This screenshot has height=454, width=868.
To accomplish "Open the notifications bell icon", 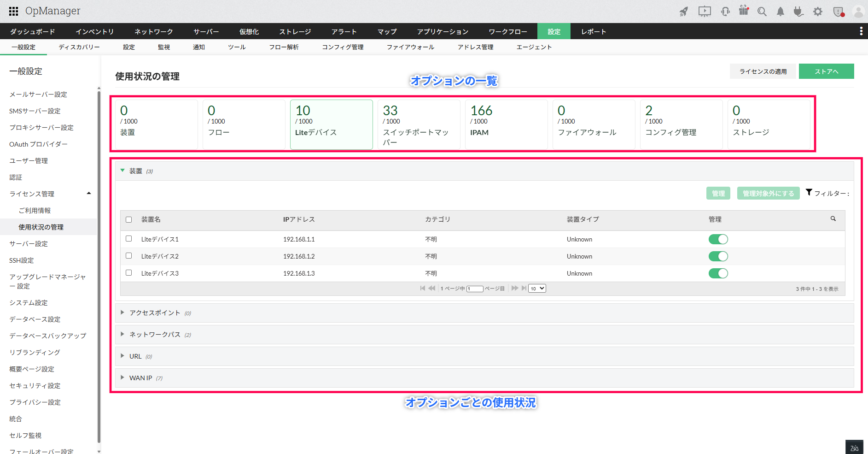I will click(781, 12).
